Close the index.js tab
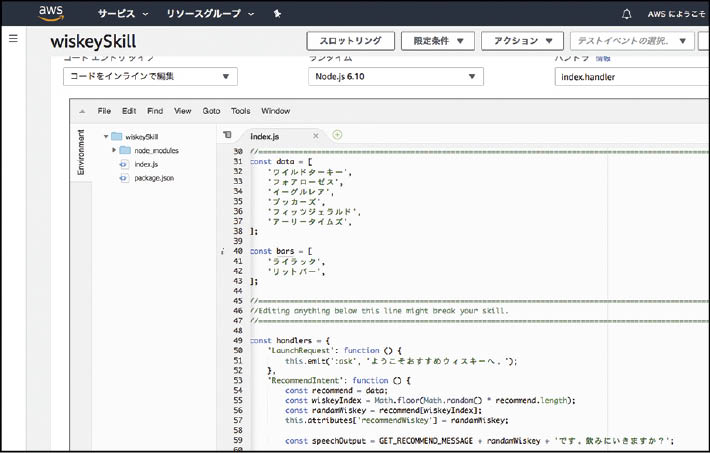710x453 pixels. (x=316, y=135)
